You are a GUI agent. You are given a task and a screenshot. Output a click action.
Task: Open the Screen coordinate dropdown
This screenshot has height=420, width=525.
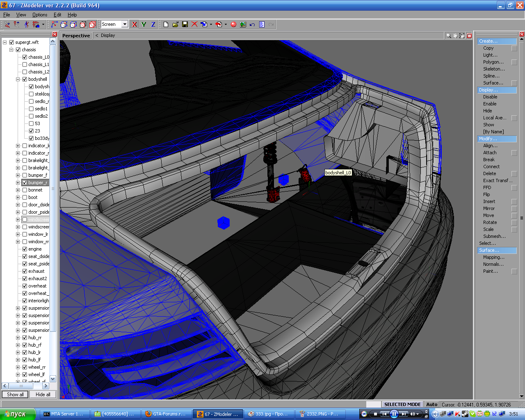[x=125, y=24]
